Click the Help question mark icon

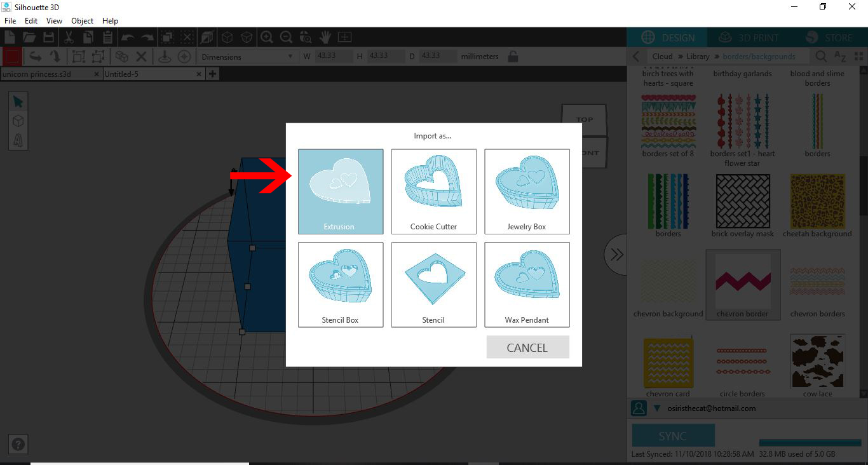pyautogui.click(x=18, y=445)
